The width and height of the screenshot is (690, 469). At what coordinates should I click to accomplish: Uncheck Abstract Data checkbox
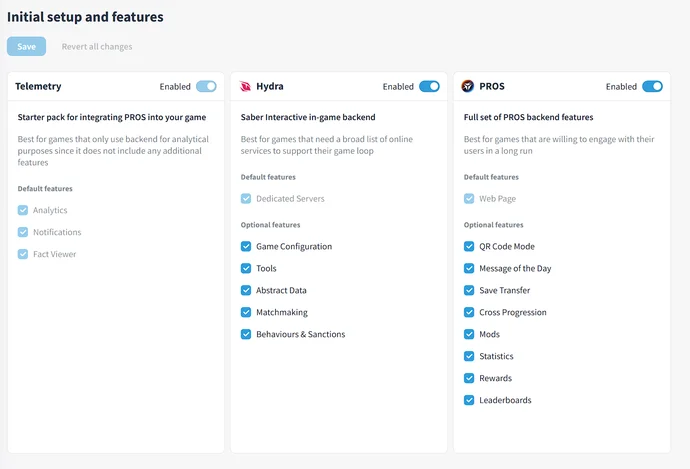[246, 290]
